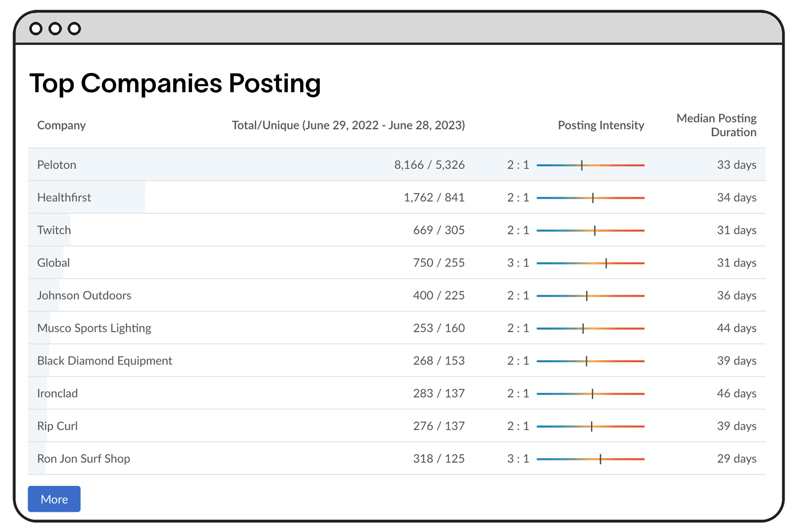Screen dimensions: 798x532
Task: Open the Healthfirst company entry
Action: (64, 197)
